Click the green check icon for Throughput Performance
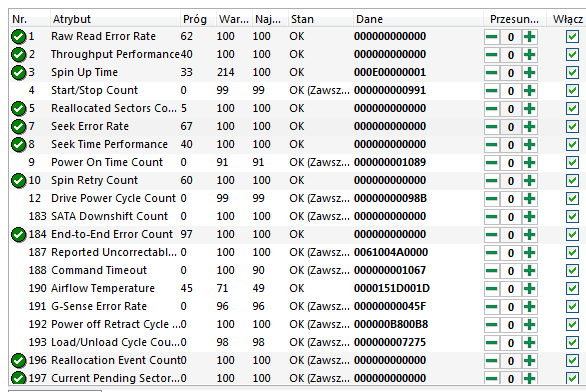The height and width of the screenshot is (392, 586). click(18, 55)
